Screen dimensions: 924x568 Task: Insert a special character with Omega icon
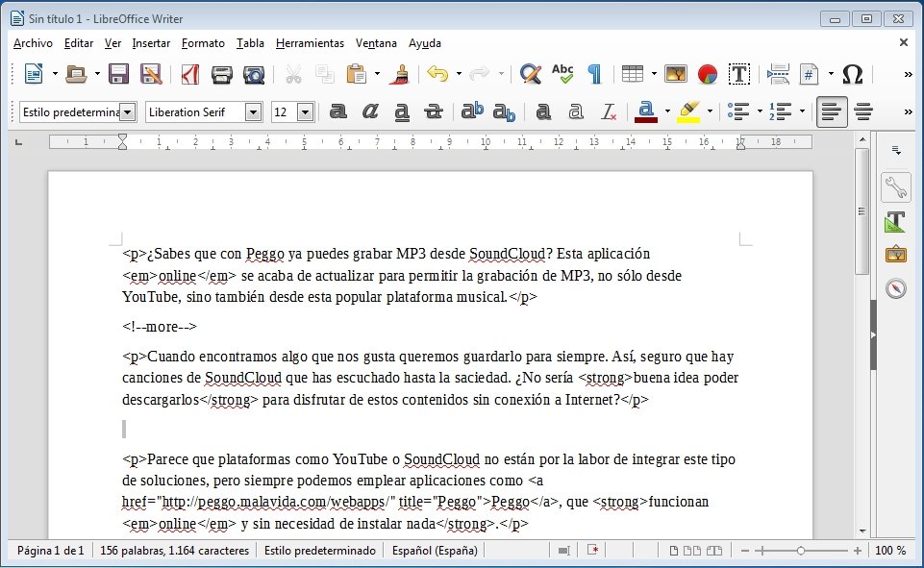pos(852,74)
